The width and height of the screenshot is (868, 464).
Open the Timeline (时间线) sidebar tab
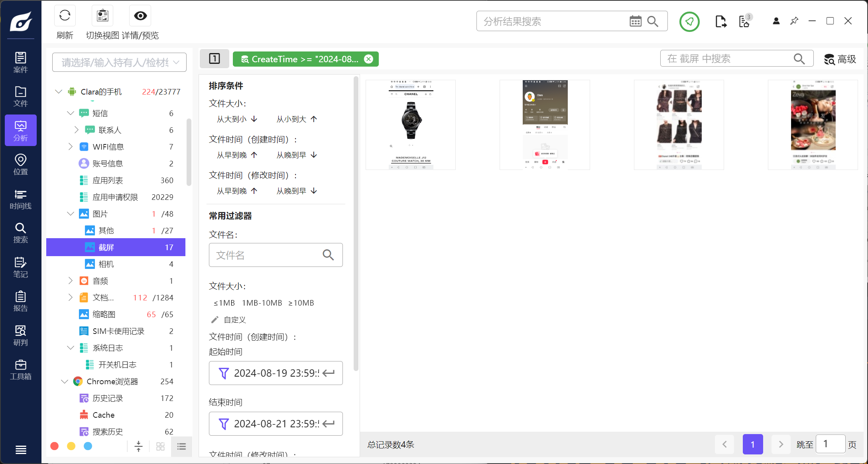coord(21,199)
